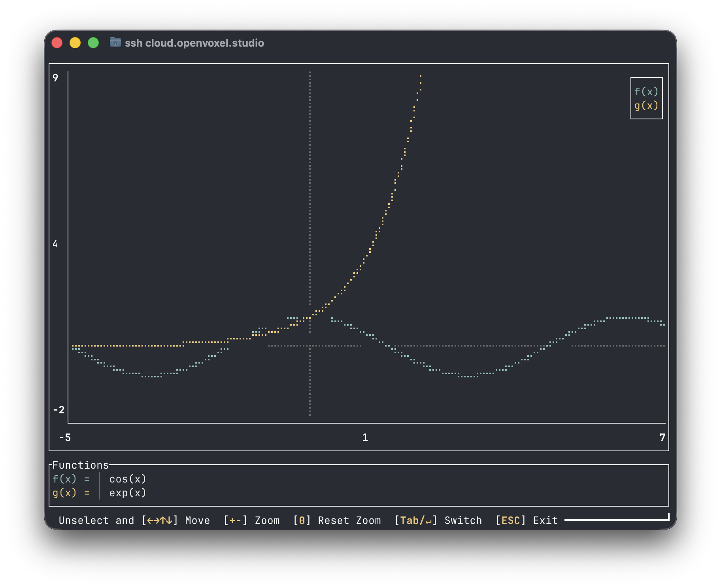Screen dimensions: 721x588
Task: Click the f(x) = label in Functions
Action: [x=71, y=479]
